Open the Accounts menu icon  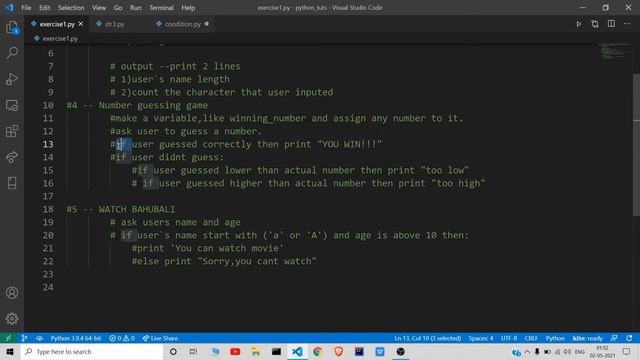tap(12, 293)
